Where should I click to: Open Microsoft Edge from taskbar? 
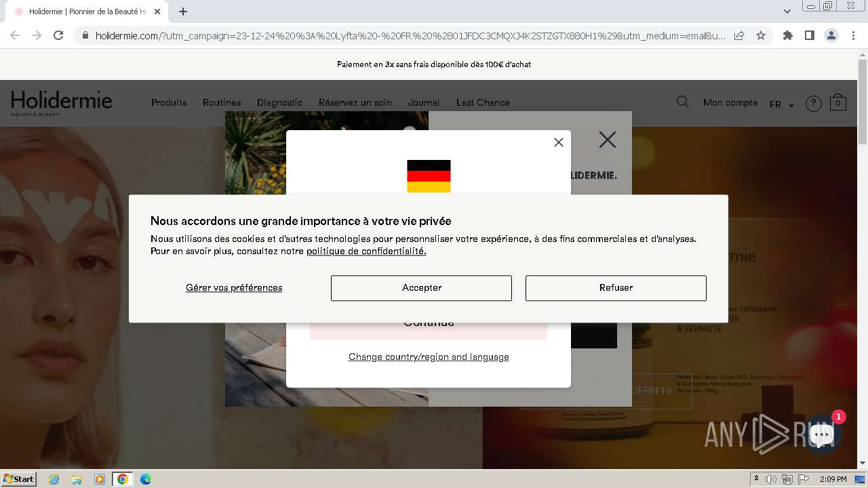pos(146,479)
